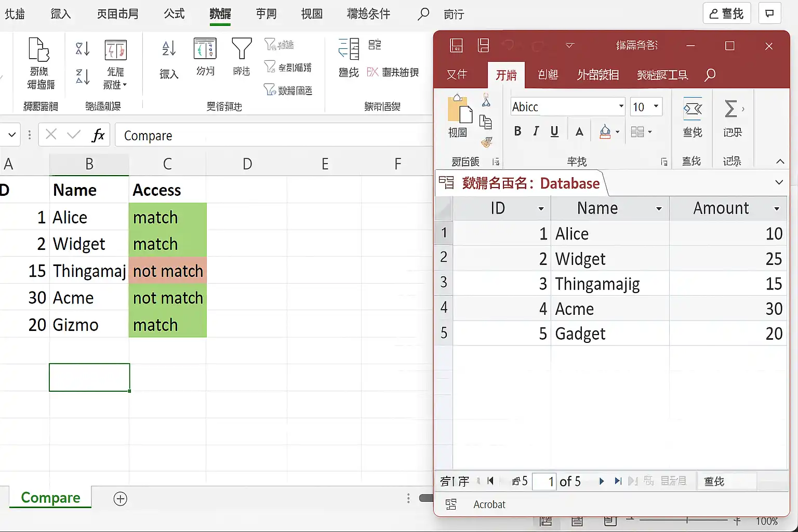The image size is (798, 532).
Task: Click the Insert Function fx icon
Action: coord(98,136)
